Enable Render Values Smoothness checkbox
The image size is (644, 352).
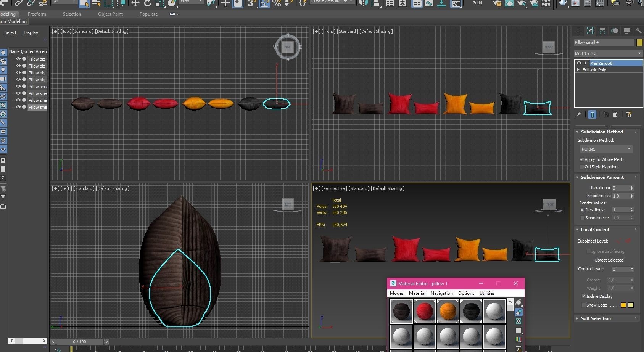583,218
